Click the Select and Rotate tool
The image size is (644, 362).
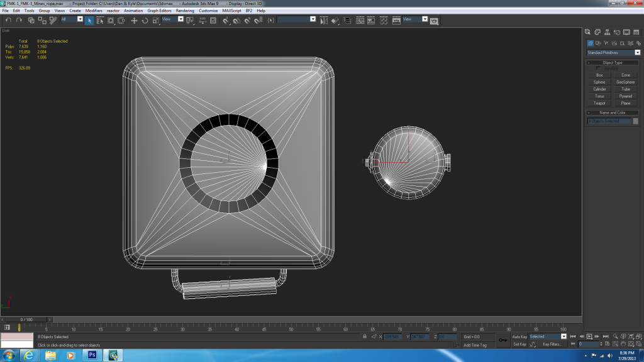click(145, 20)
